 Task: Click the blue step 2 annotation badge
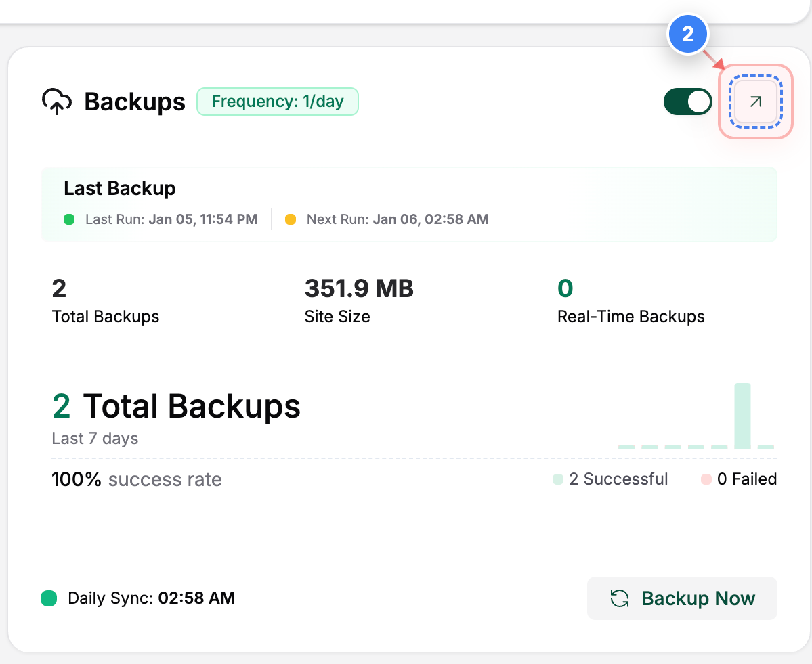pos(687,35)
